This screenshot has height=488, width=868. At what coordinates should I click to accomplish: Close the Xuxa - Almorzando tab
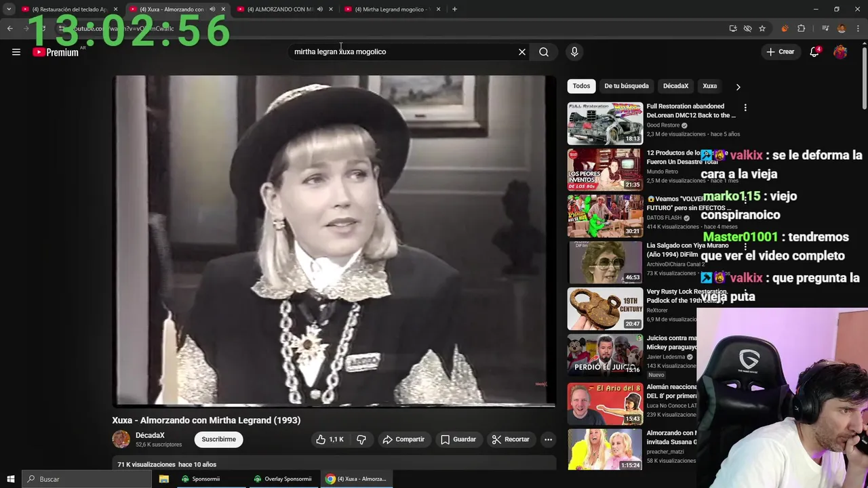point(223,9)
